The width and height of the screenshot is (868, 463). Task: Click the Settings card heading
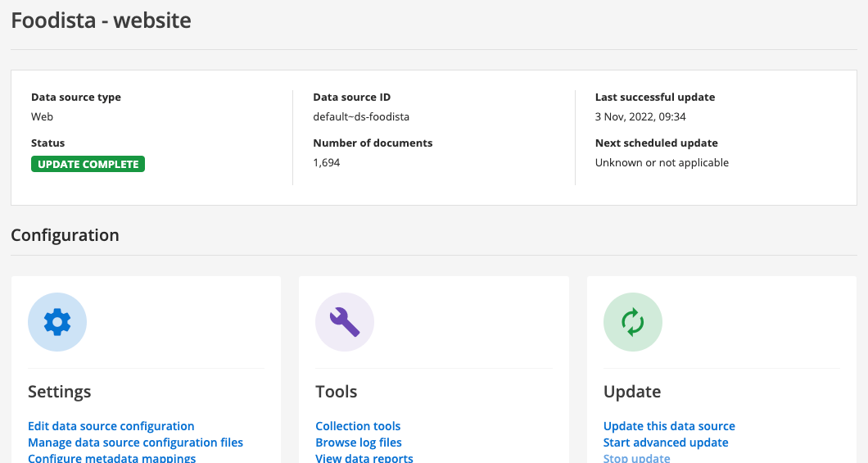tap(59, 392)
